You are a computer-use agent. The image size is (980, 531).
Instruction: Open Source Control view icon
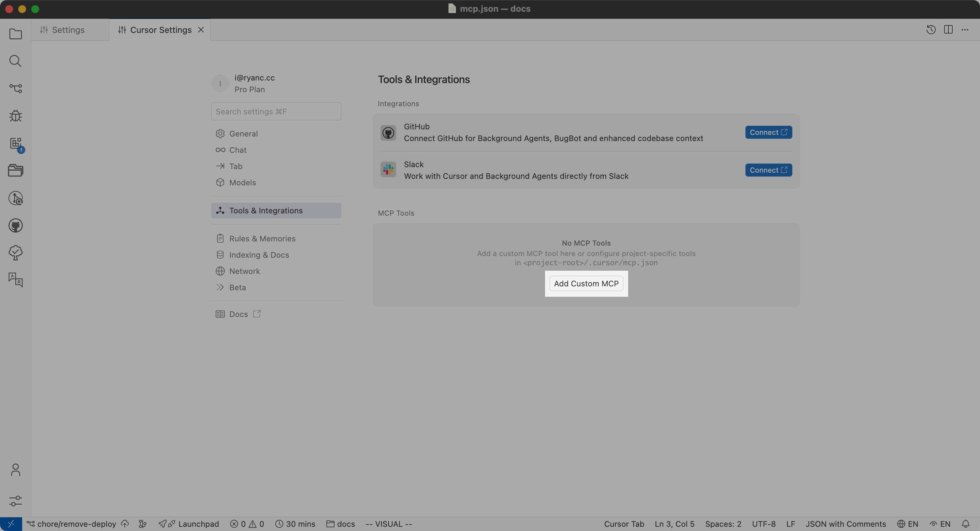pos(15,88)
